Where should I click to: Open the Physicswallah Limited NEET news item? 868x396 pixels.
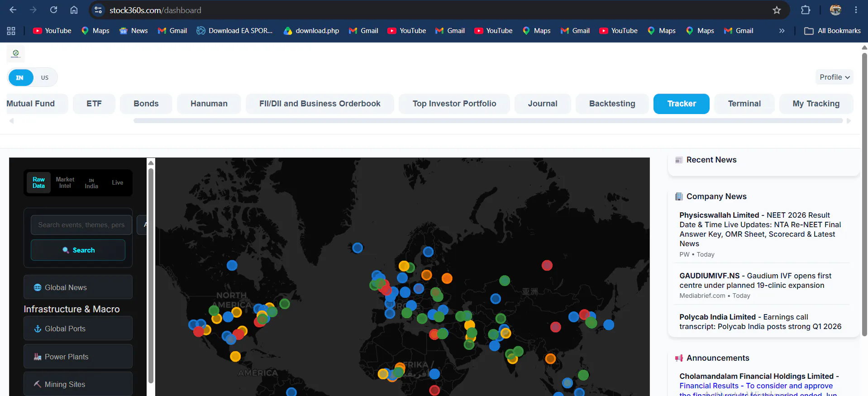761,234
